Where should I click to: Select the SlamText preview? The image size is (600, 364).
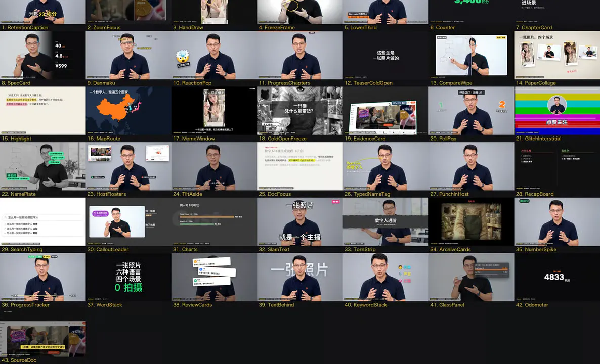click(300, 221)
